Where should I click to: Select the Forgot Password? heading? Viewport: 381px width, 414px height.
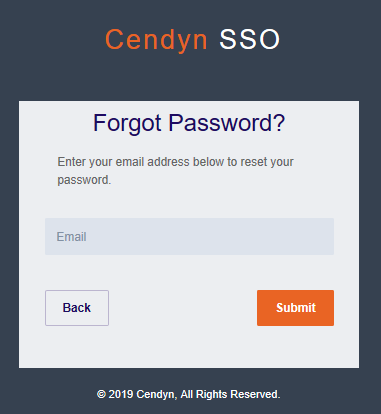(189, 123)
